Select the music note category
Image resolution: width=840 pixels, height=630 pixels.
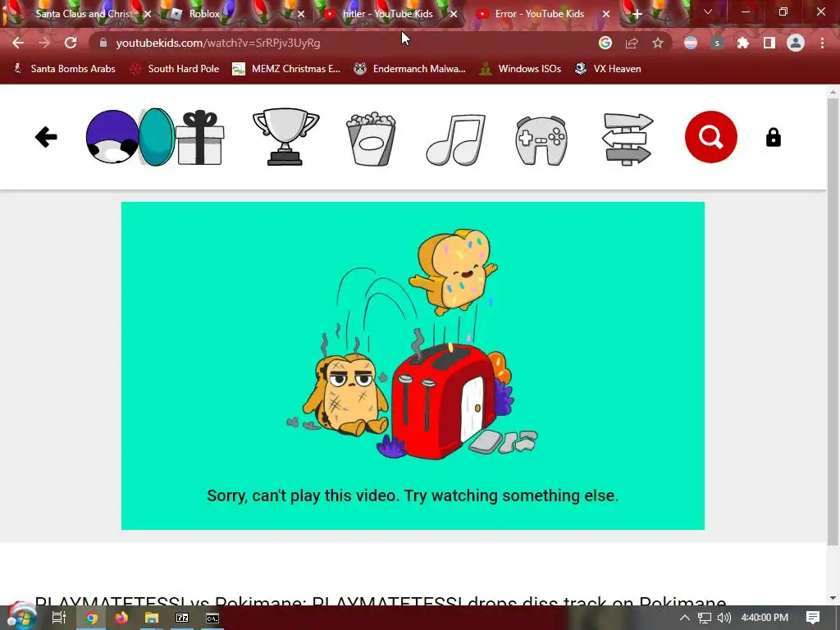[x=456, y=139]
